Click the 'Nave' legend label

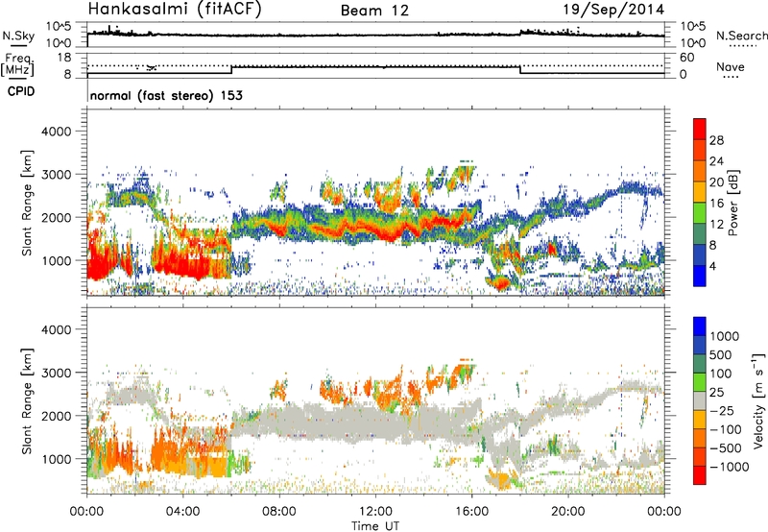click(731, 66)
